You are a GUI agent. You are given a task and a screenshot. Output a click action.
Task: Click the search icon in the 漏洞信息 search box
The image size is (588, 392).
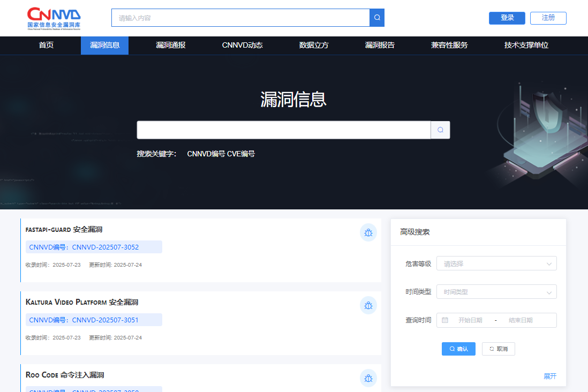pos(440,130)
